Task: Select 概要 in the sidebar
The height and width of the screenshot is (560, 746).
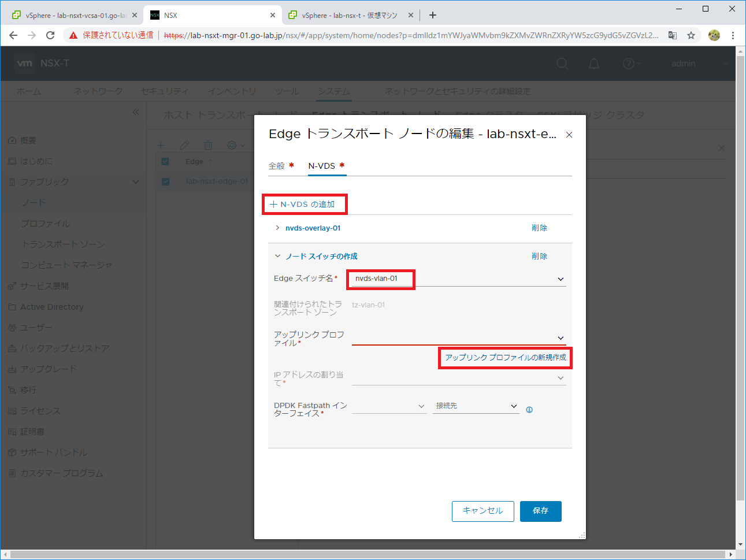Action: 28,140
